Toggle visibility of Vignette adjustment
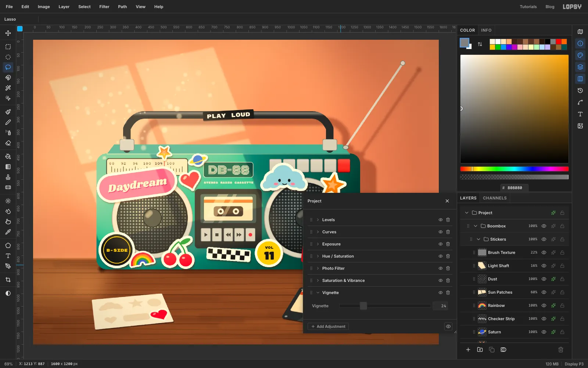 pos(440,293)
